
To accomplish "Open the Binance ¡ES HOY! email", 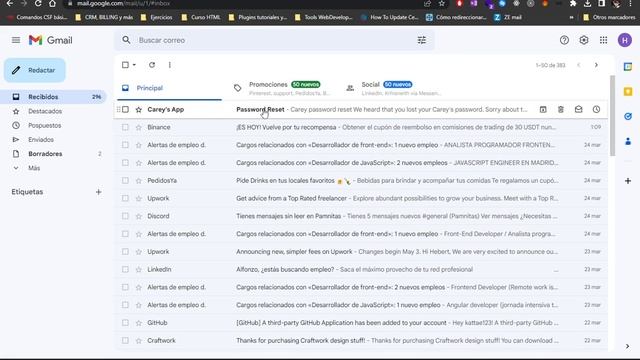I will pos(361,127).
